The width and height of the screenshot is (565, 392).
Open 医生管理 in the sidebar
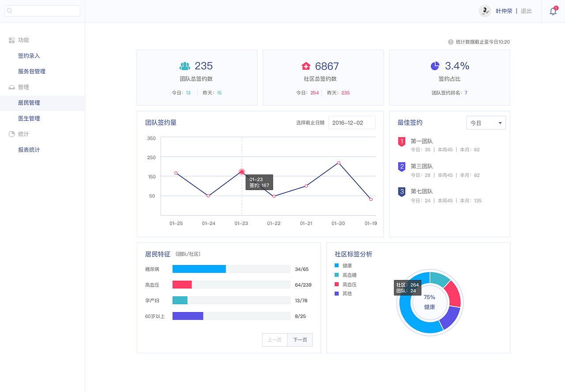click(x=29, y=119)
